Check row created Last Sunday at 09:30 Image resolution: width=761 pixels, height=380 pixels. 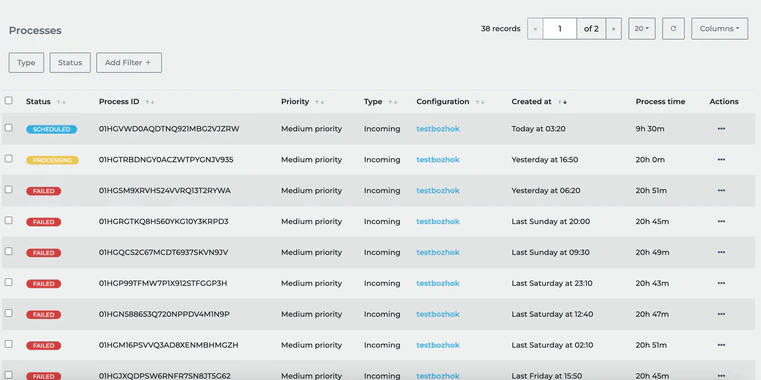[x=8, y=251]
